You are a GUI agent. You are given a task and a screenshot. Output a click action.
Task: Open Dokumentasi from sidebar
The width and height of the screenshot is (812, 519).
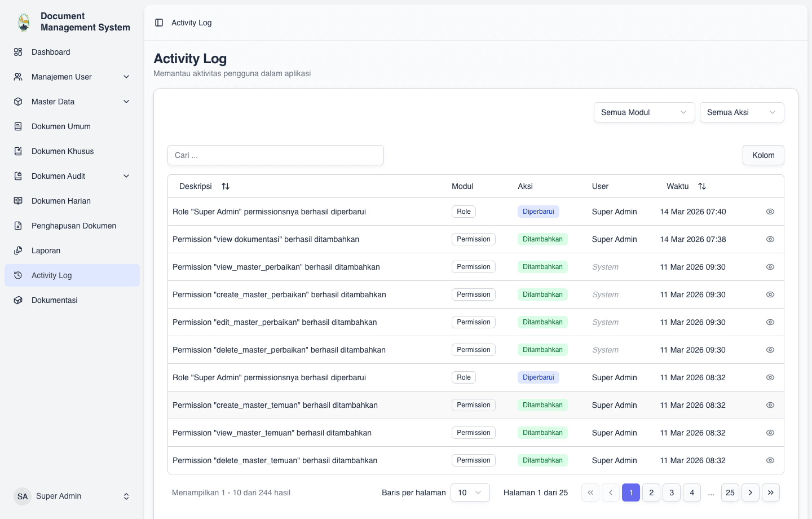[72, 300]
